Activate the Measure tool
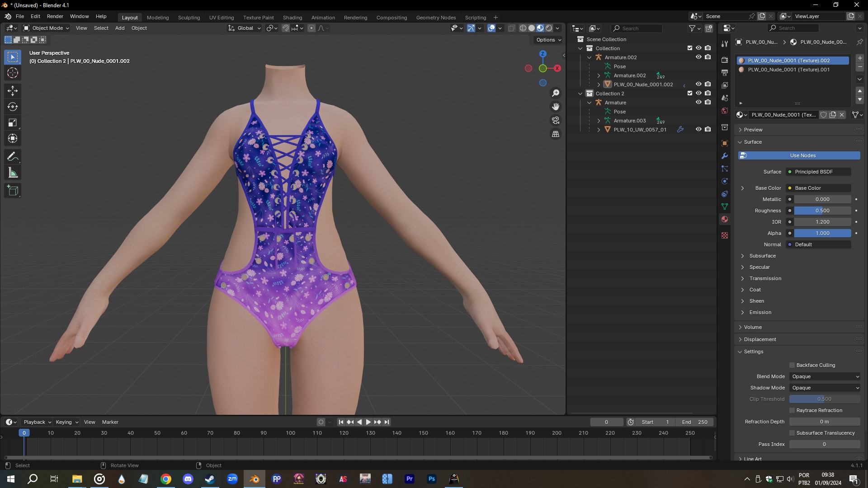The width and height of the screenshot is (868, 488). 12,172
